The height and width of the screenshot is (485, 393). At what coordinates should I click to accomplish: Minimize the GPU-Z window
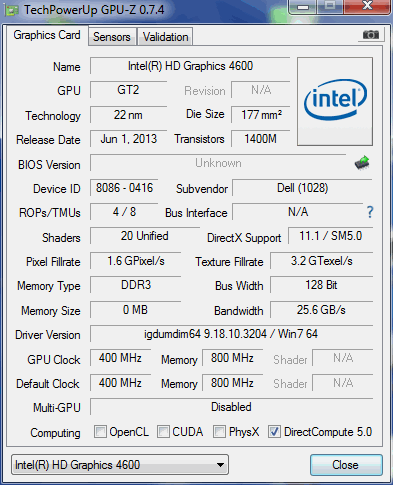[x=303, y=7]
